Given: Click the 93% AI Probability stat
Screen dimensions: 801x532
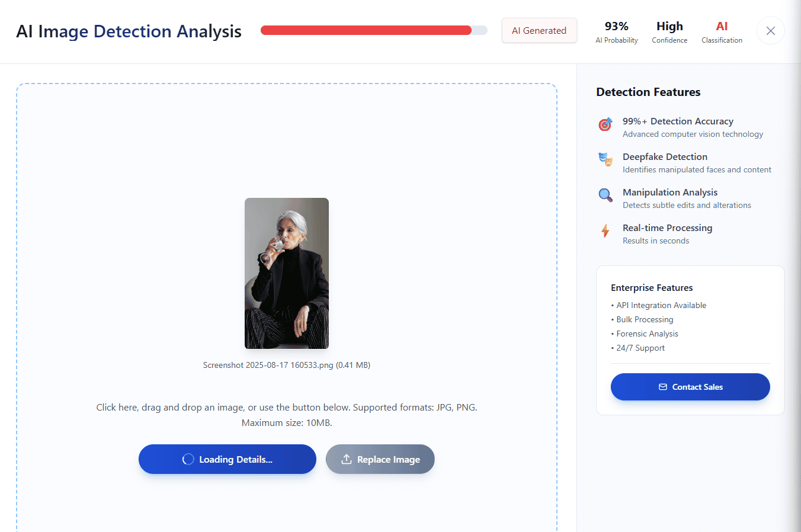Looking at the screenshot, I should [617, 32].
